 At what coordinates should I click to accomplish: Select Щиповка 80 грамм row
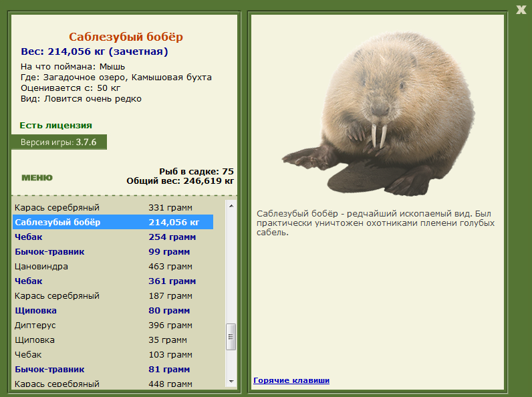tap(113, 311)
